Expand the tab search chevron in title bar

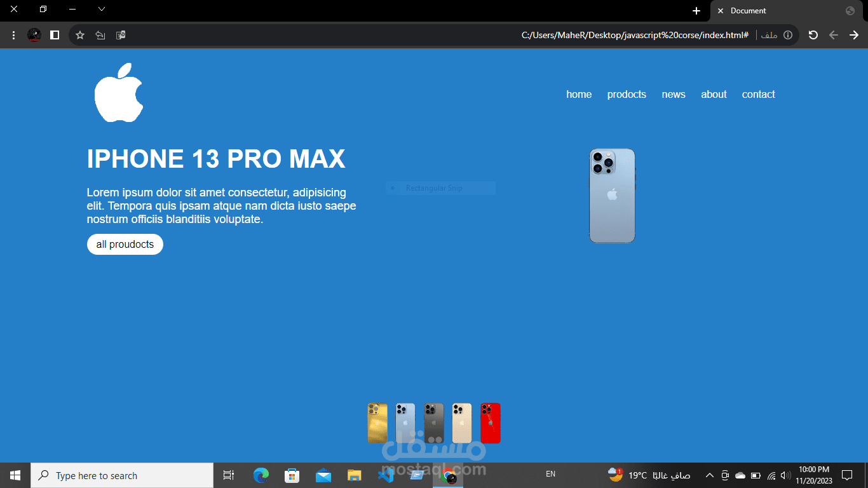tap(101, 9)
